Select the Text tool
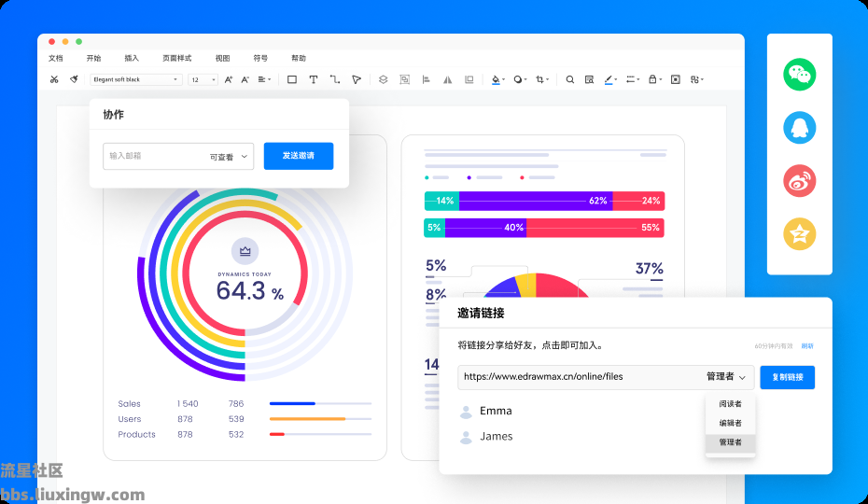 click(x=314, y=79)
